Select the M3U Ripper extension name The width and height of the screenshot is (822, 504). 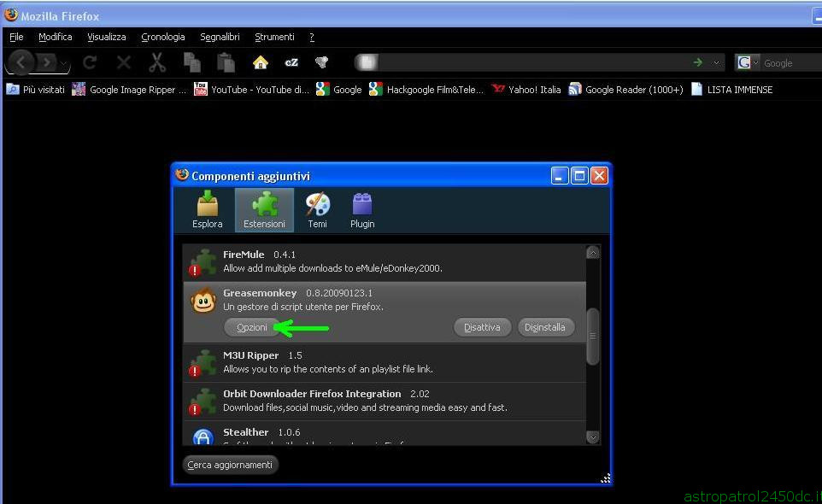pos(250,355)
